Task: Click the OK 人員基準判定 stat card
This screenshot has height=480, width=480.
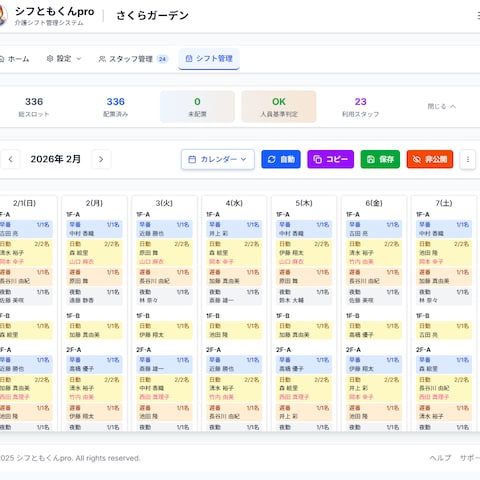Action: tap(279, 107)
